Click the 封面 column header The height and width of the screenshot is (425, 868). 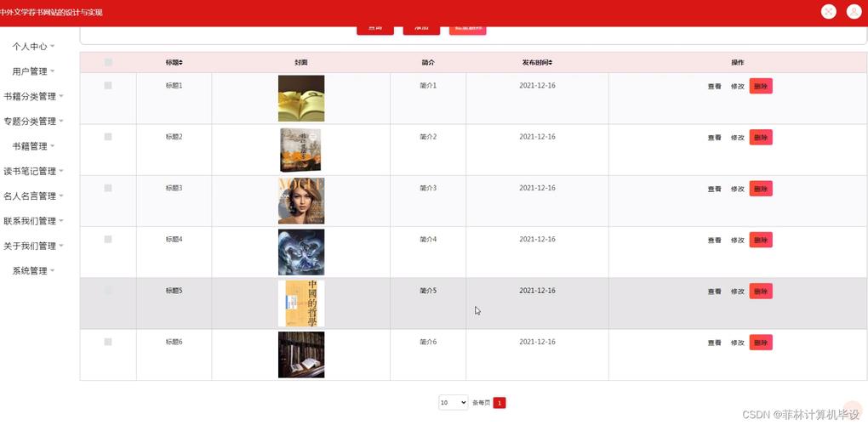click(301, 62)
